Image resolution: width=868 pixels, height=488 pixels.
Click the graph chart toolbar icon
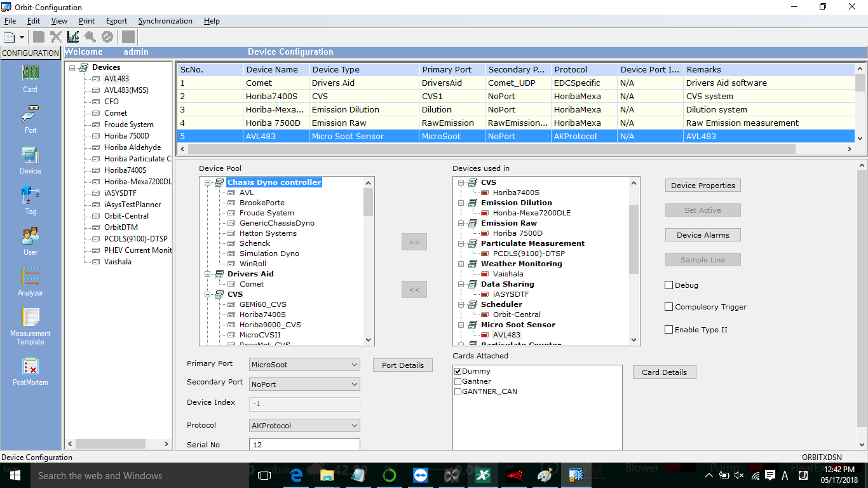(73, 37)
